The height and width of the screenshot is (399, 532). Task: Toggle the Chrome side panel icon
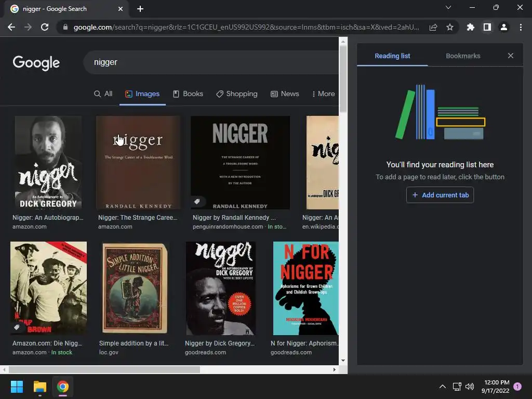tap(487, 27)
